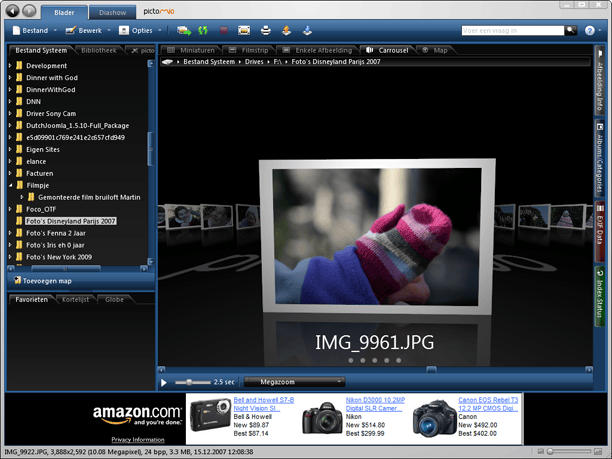Select the IMG_9961.JPG center carousel photo
Viewport: 612px width, 459px height.
pos(377,236)
